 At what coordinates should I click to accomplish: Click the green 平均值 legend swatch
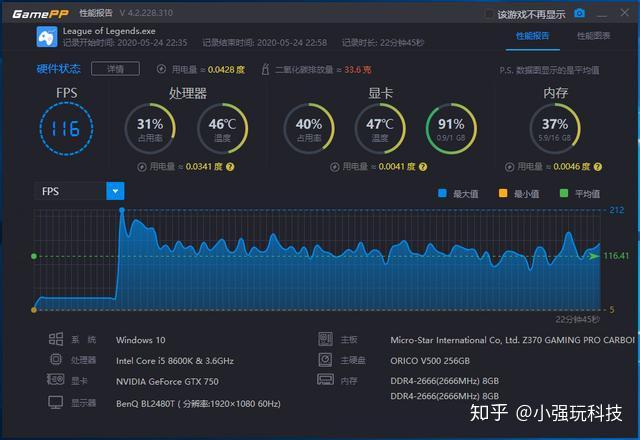point(564,193)
